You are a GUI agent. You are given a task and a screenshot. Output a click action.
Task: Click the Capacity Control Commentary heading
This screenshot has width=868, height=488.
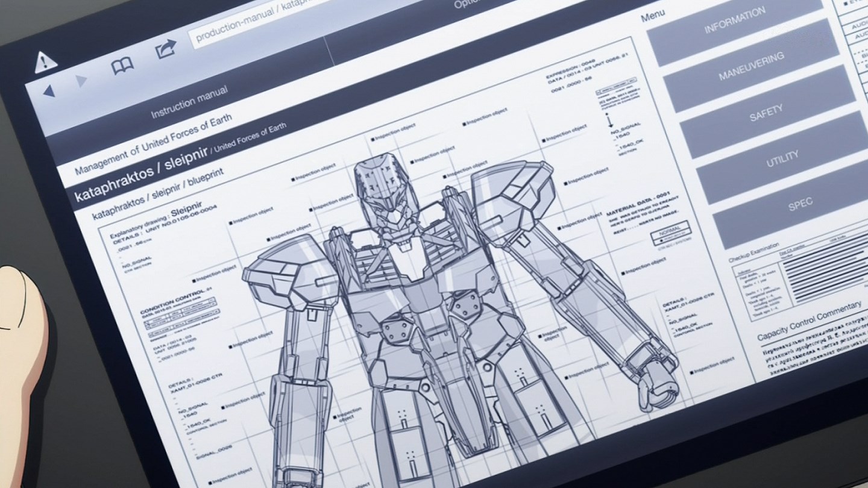coord(810,321)
